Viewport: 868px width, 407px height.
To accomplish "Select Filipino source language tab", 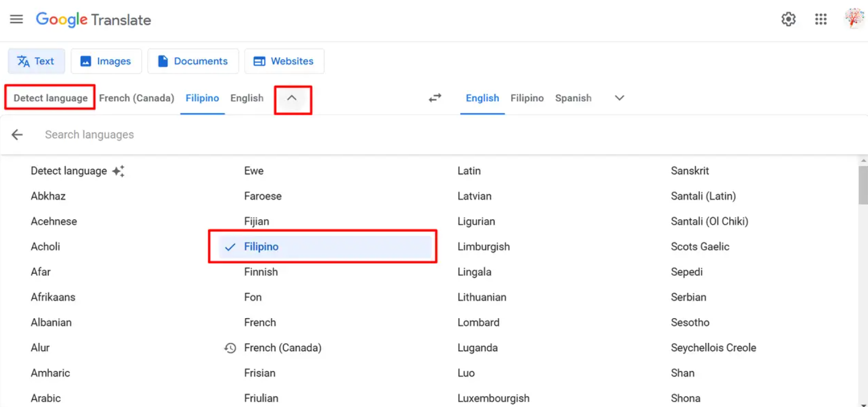I will [202, 98].
